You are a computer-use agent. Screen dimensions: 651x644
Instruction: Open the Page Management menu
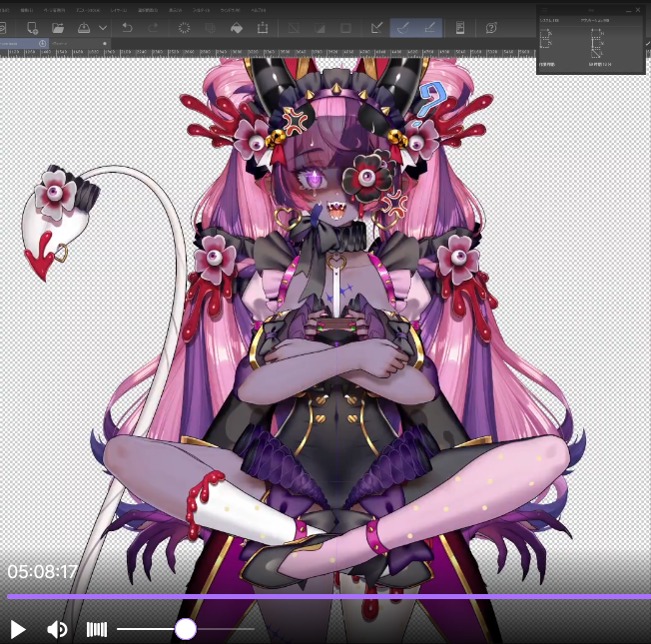[54, 10]
